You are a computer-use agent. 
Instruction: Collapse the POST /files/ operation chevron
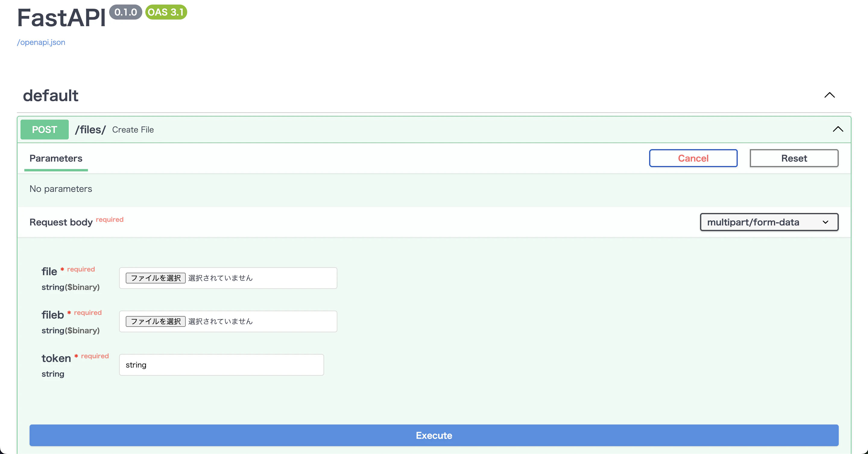tap(838, 129)
